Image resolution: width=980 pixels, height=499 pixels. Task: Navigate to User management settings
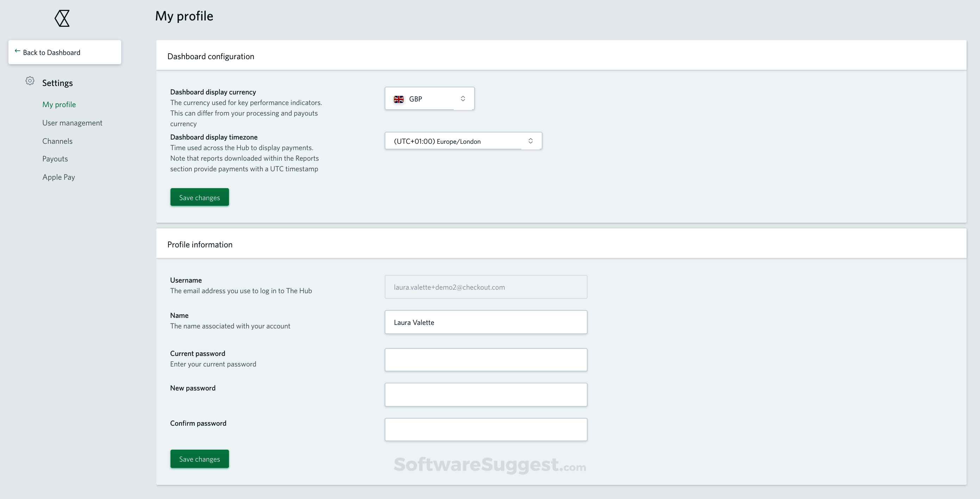coord(72,122)
